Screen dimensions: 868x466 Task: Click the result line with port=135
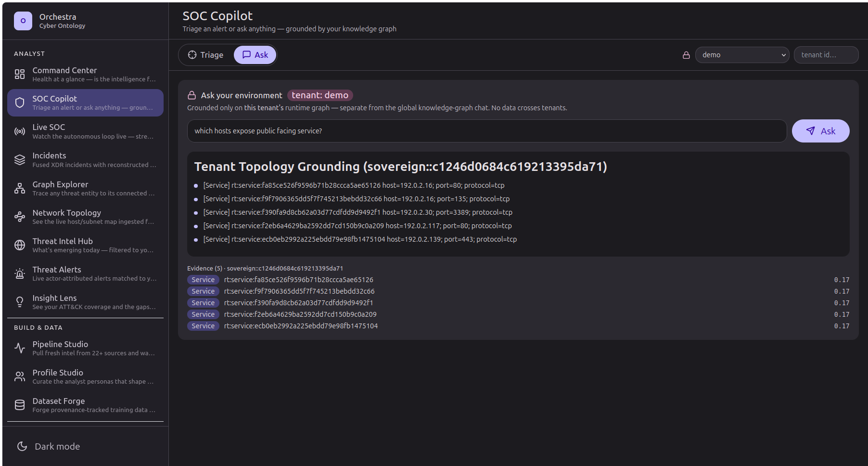coord(356,199)
